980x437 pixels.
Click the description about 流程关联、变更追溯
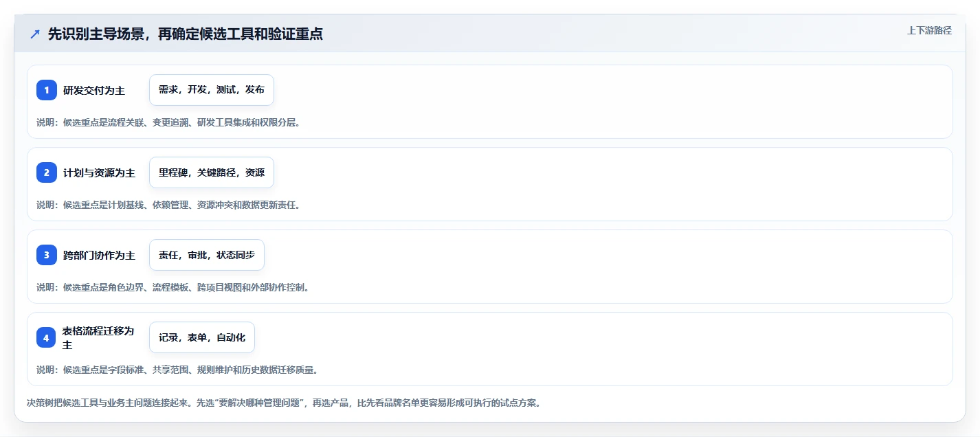coord(168,122)
